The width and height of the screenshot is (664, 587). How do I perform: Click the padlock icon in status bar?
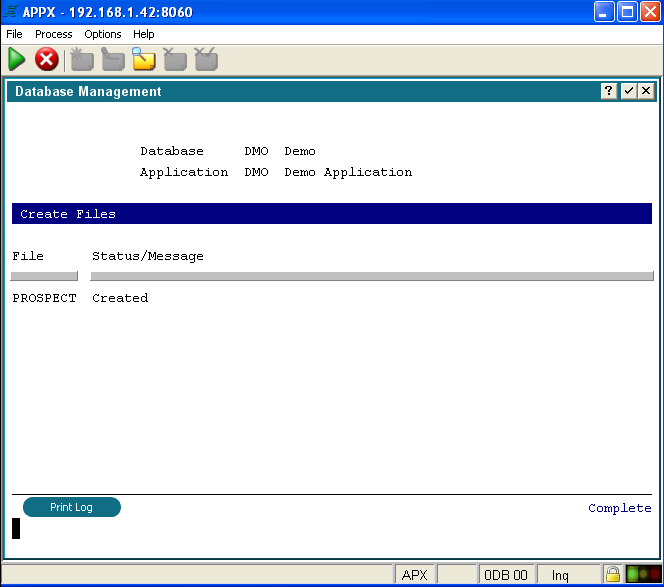611,575
